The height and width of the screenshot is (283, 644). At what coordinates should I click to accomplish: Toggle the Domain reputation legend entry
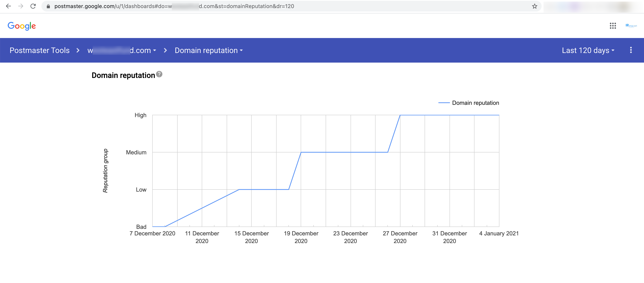(469, 103)
